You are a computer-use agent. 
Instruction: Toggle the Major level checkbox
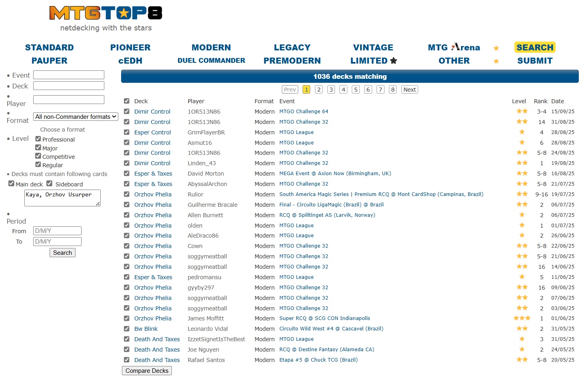coord(38,148)
